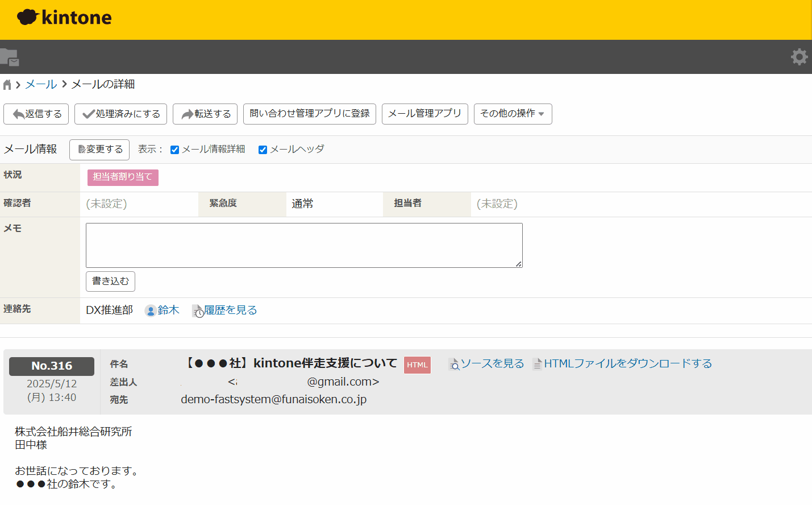Click recipient demo-fastsystem@funaisoken.co.jp
Screen dimensions: 812x505
pos(274,399)
